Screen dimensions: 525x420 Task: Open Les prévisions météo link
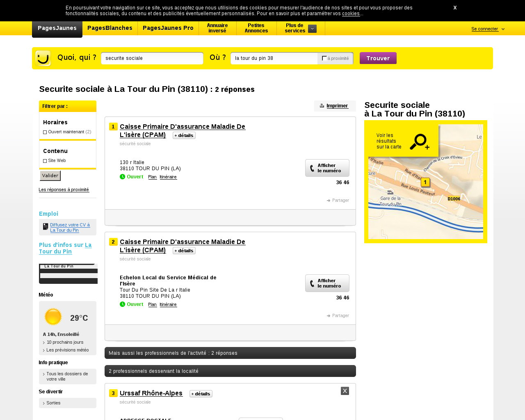click(68, 350)
